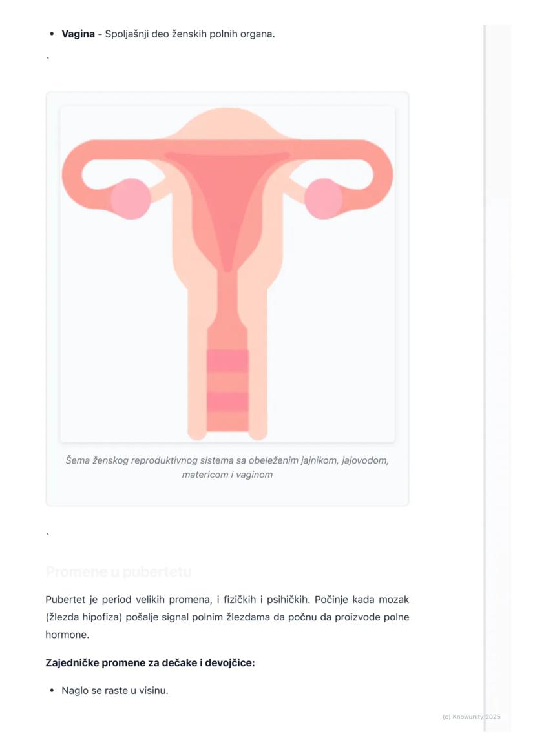535x756 pixels.
Task: Click the bold "Vagina" term
Action: (x=78, y=34)
